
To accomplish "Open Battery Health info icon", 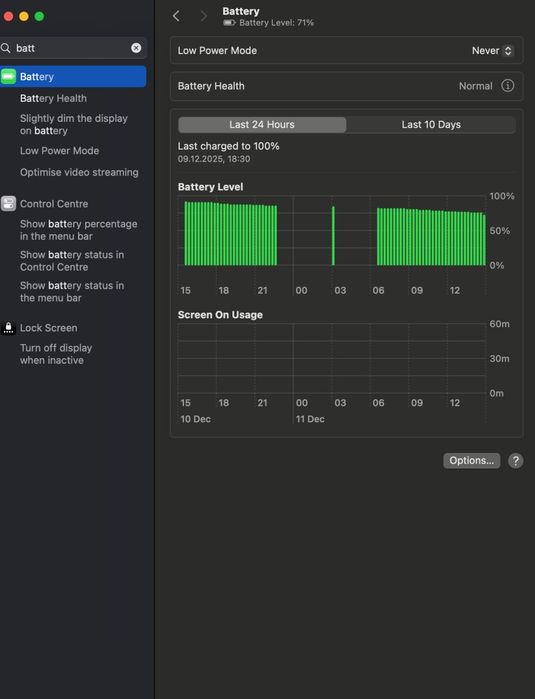I will pos(507,86).
